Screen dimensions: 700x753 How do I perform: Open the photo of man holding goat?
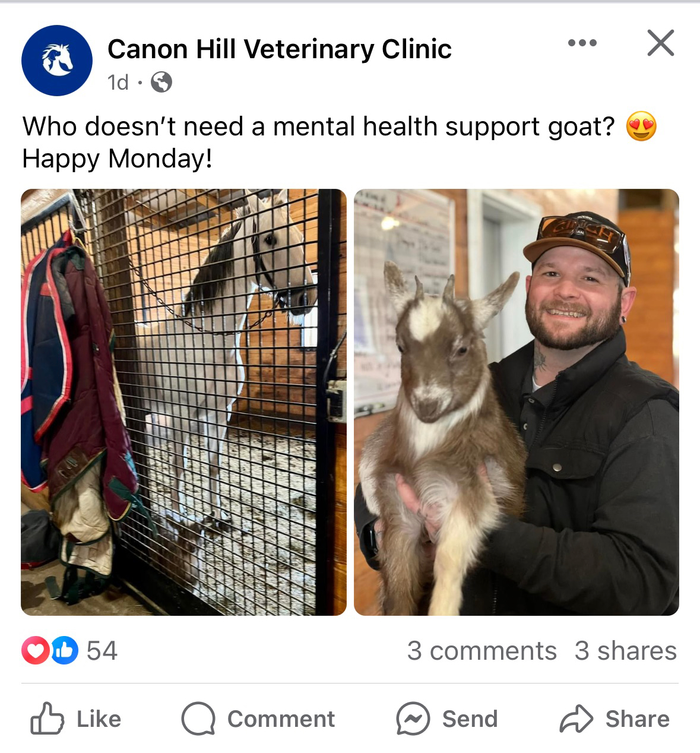[517, 402]
